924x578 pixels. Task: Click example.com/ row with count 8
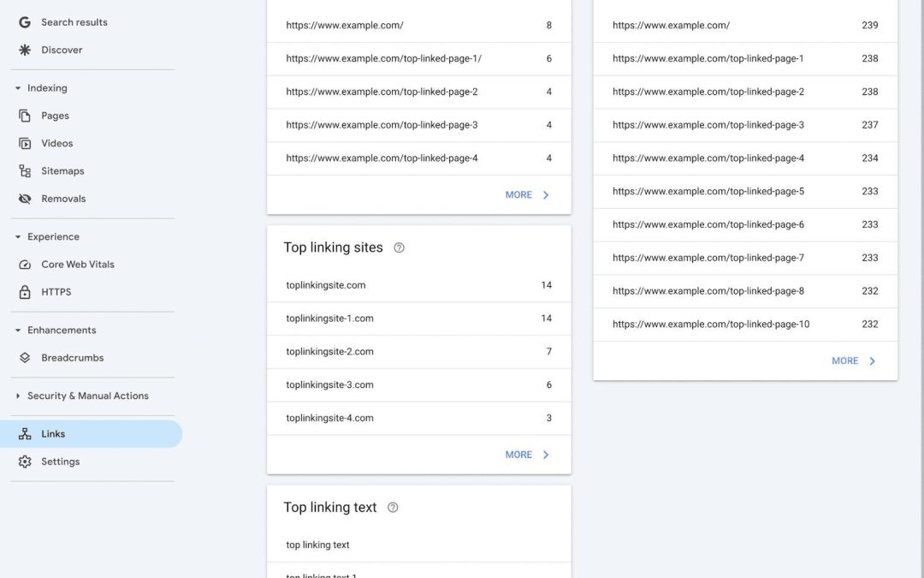tap(419, 26)
